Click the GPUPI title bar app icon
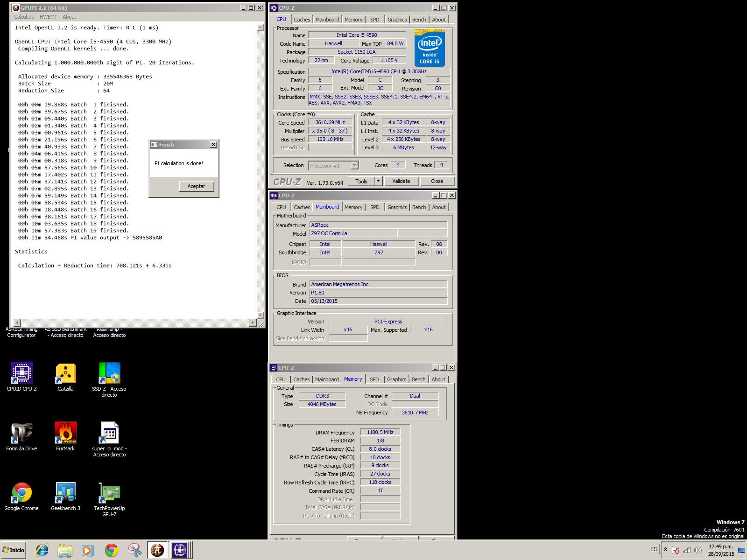 15,7
